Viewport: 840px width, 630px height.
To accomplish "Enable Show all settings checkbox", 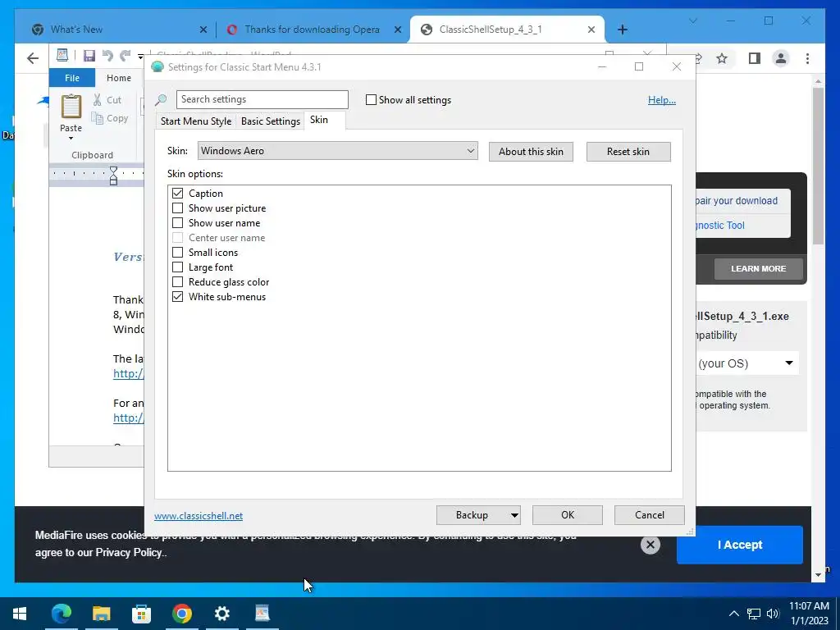I will click(371, 99).
